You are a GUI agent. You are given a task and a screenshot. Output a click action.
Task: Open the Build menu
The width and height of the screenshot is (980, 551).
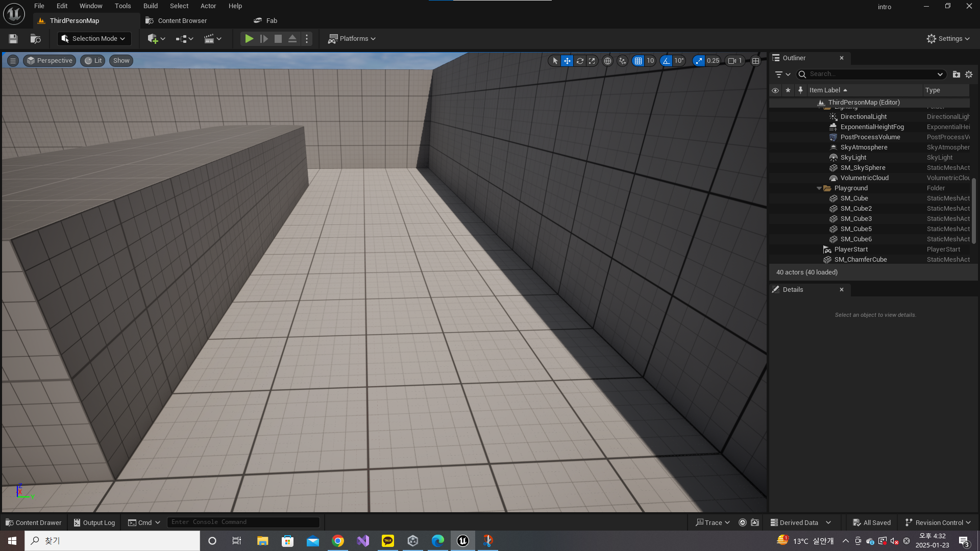pyautogui.click(x=151, y=6)
